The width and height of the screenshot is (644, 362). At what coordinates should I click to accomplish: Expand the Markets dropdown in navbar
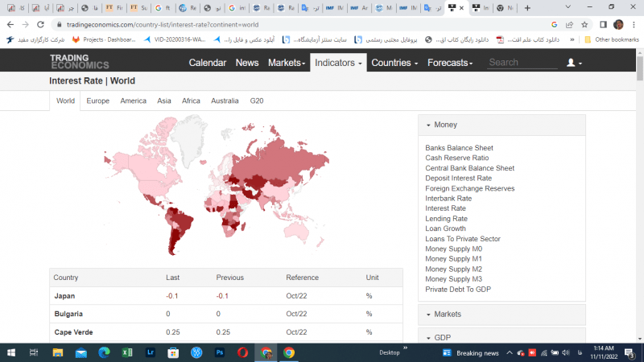287,63
